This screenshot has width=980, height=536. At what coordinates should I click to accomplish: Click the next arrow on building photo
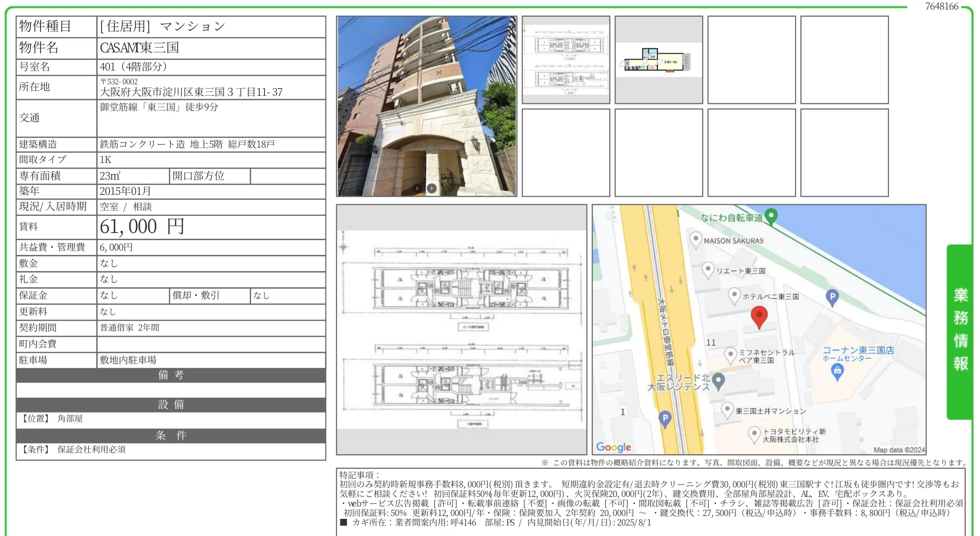(x=431, y=188)
